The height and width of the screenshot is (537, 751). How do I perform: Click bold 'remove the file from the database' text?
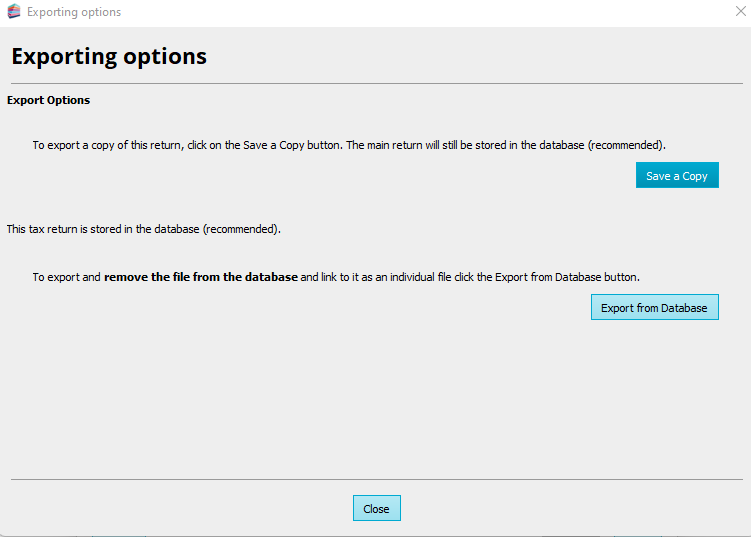(200, 277)
